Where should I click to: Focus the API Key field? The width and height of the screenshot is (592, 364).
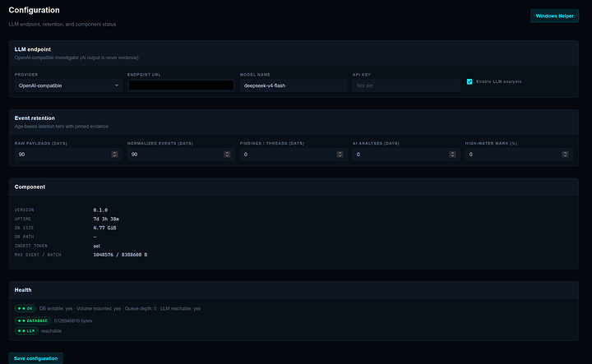(x=406, y=85)
